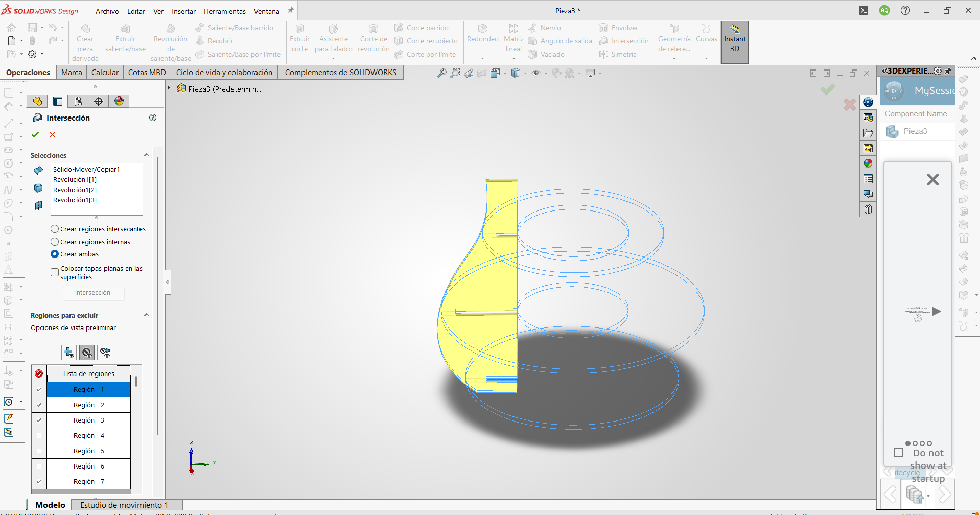Click the show excluded regions preview icon
This screenshot has height=515, width=980.
(87, 352)
